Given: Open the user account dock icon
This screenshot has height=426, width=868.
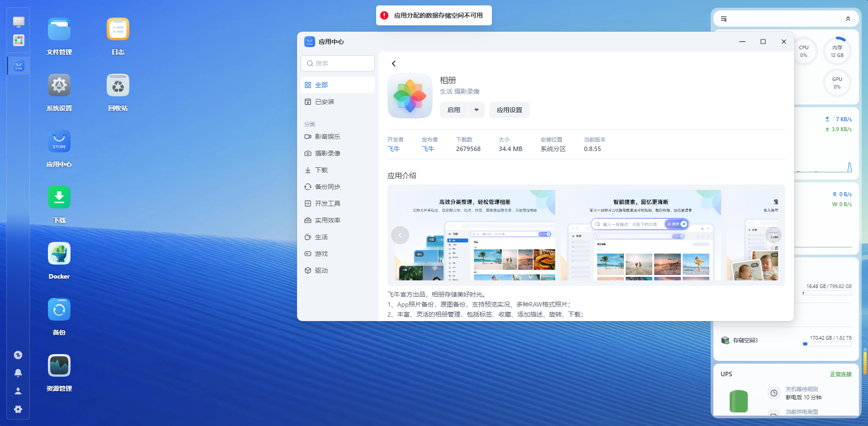Looking at the screenshot, I should coord(18,391).
